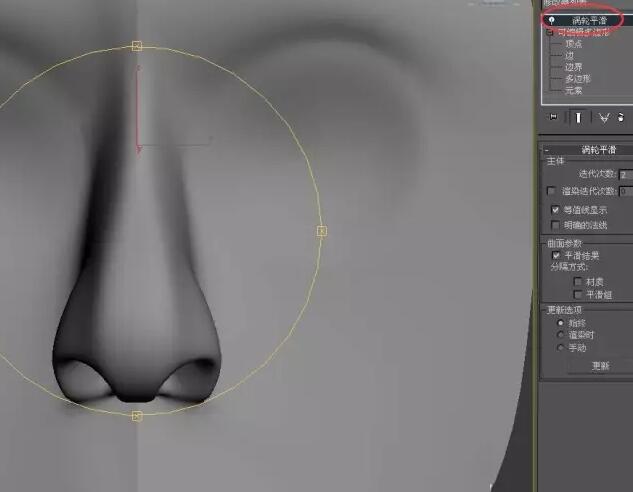
Task: Click the Pin Stack icon
Action: pos(553,117)
